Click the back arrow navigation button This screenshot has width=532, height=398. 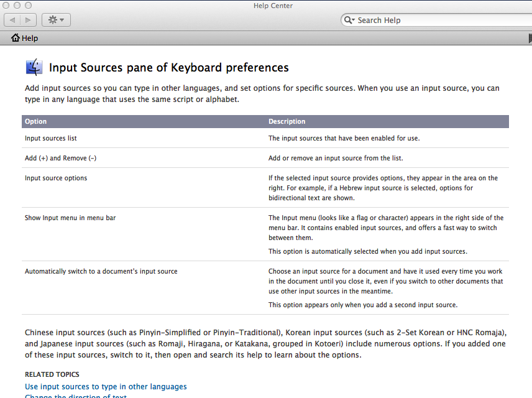pos(12,20)
